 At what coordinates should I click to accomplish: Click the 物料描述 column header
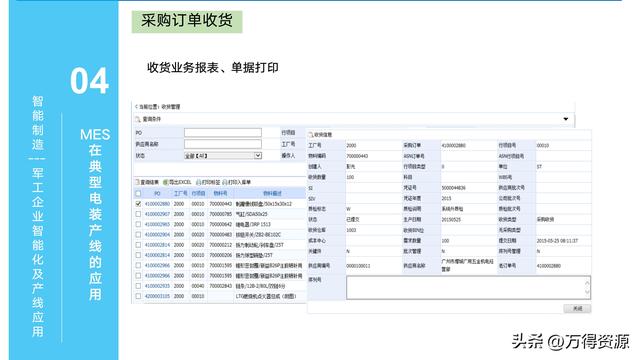click(x=272, y=193)
